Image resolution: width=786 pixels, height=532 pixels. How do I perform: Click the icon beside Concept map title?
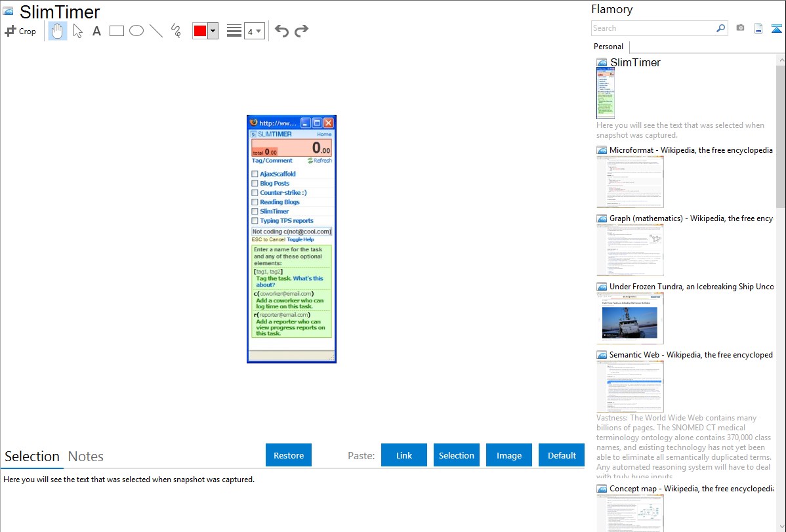(602, 489)
